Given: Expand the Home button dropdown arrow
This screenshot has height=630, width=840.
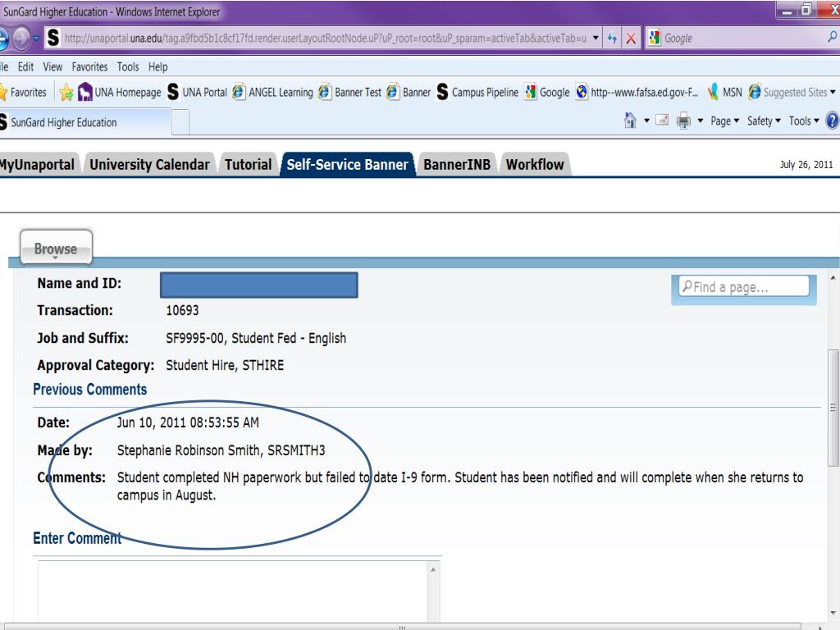Looking at the screenshot, I should pos(646,121).
